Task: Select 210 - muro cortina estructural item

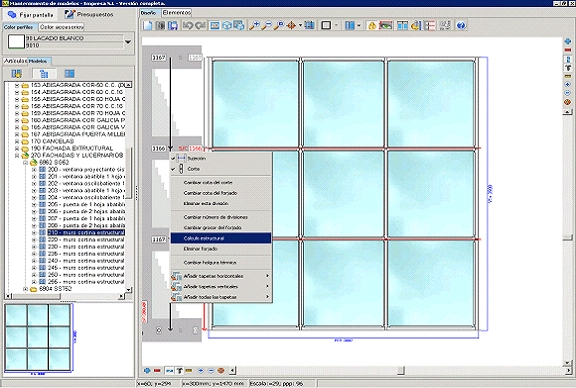Action: 86,233
